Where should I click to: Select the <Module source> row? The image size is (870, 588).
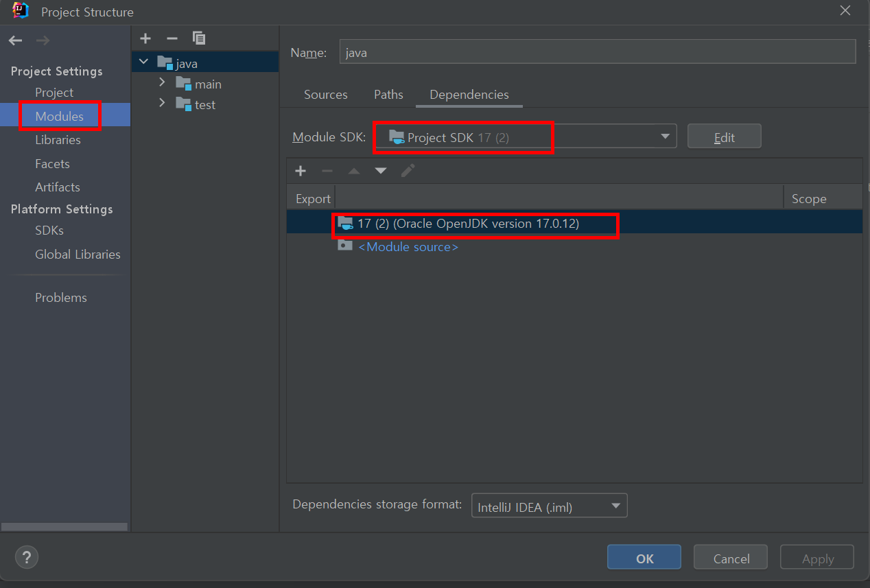574,246
